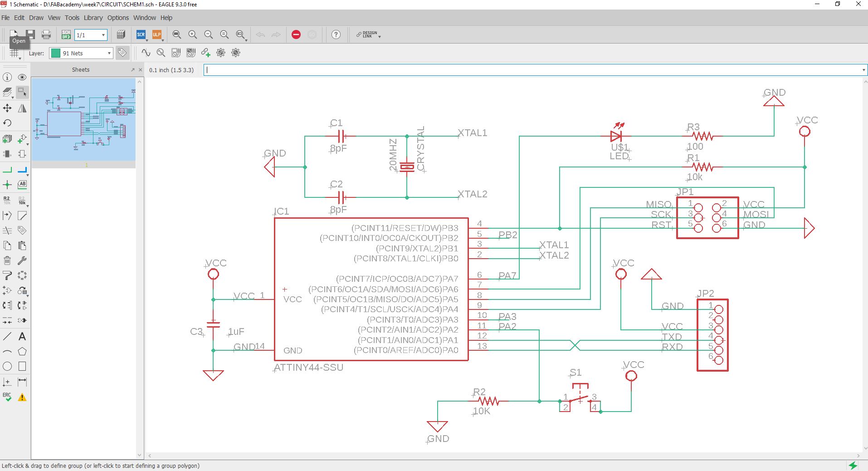
Task: Select the Delete trash can tool
Action: coord(7,260)
